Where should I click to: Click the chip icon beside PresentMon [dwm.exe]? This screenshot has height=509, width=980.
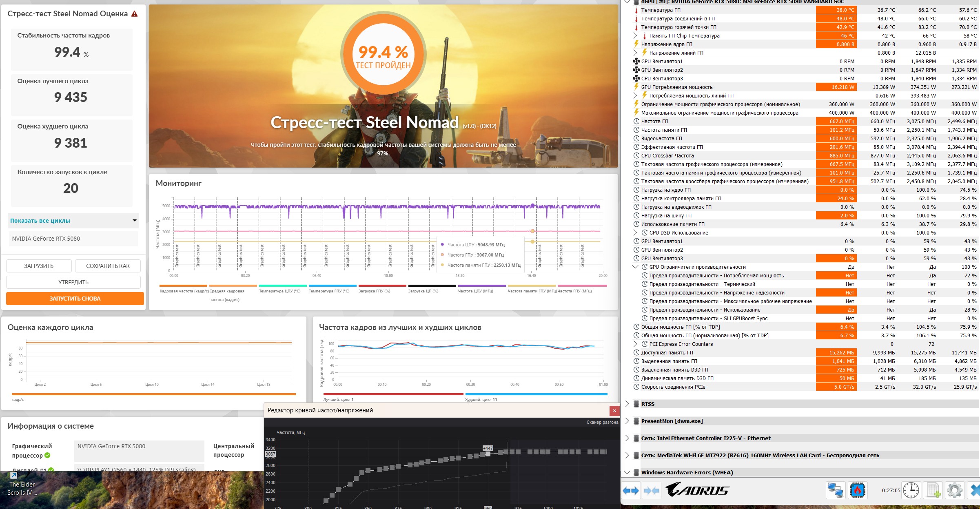click(636, 421)
